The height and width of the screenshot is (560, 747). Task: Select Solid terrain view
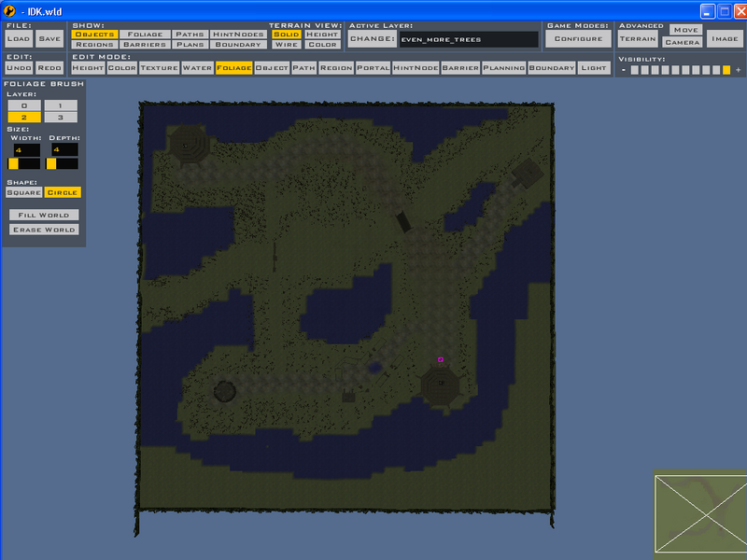tap(287, 35)
